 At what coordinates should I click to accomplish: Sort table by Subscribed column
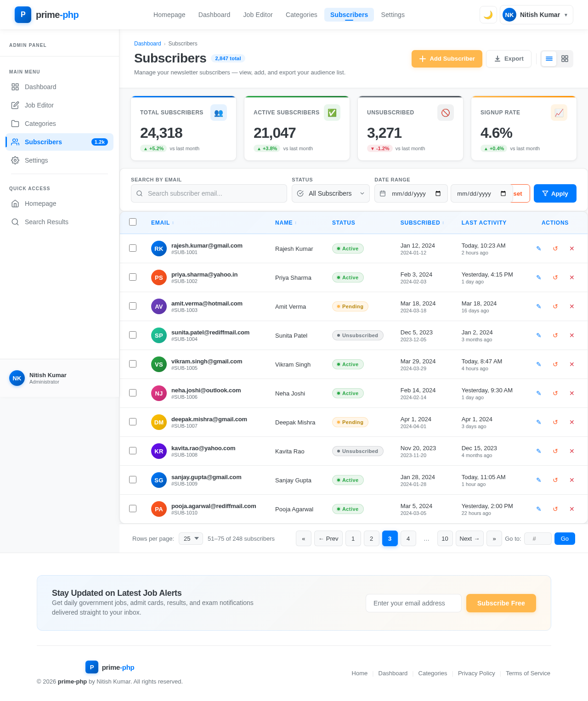(x=422, y=223)
